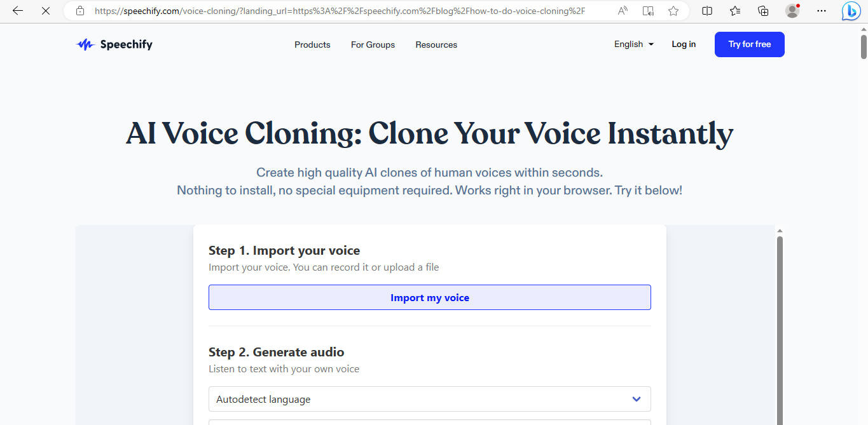Stop loading the page with the X icon
This screenshot has width=868, height=425.
(x=46, y=11)
